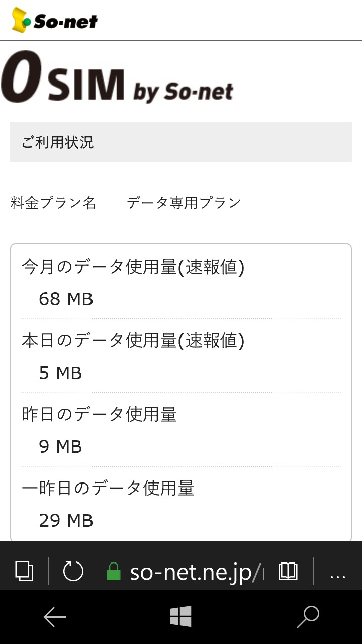
Task: Select the ご利用状況 section header
Action: pos(181,142)
